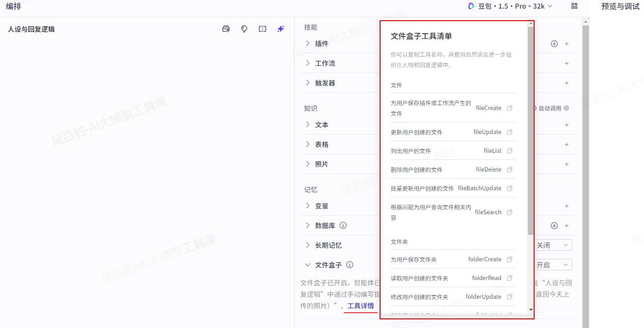Expand the 文本 section

point(308,124)
